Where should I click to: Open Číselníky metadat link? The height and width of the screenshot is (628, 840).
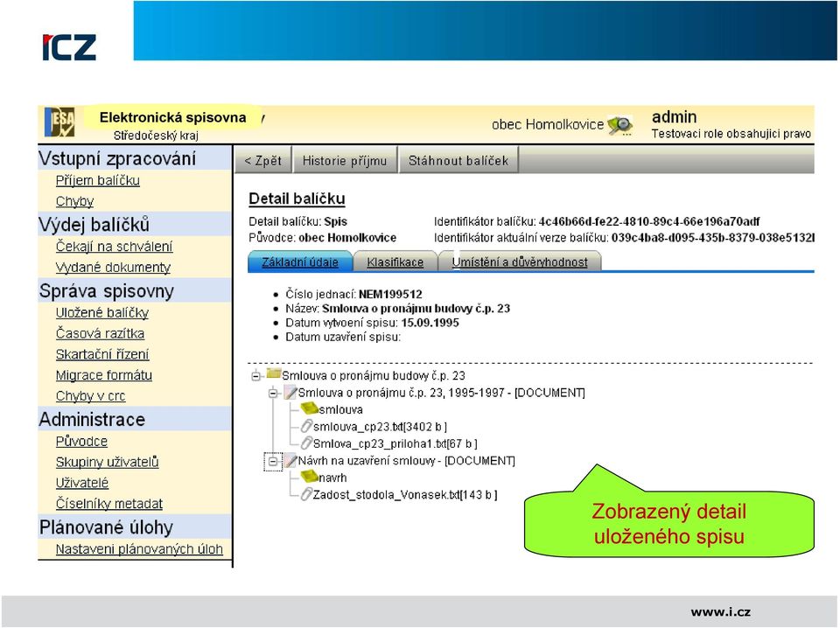click(108, 504)
